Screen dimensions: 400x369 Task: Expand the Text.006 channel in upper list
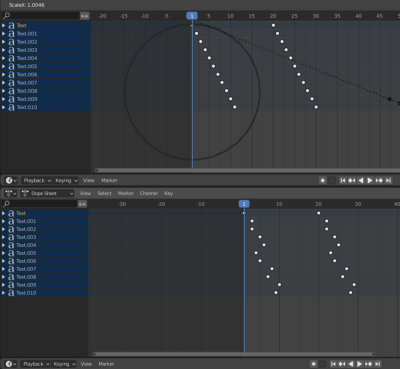pyautogui.click(x=3, y=75)
